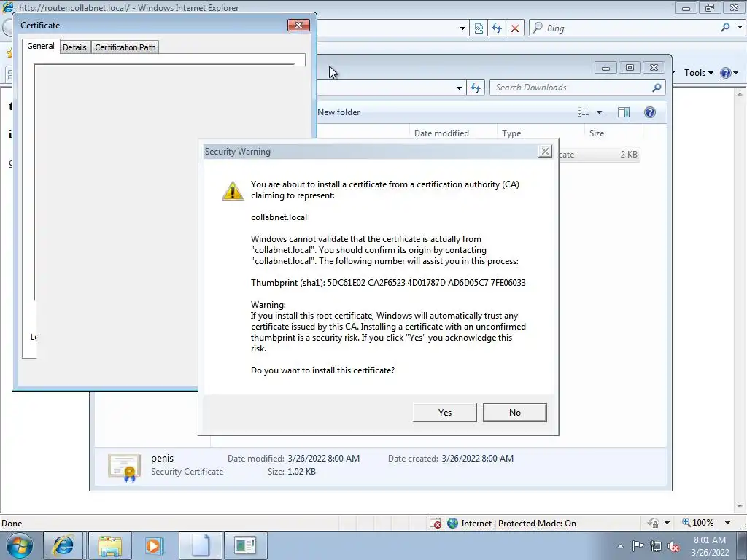Click the Bing search magnifier icon
Screen dimensions: 747x560
[x=725, y=28]
